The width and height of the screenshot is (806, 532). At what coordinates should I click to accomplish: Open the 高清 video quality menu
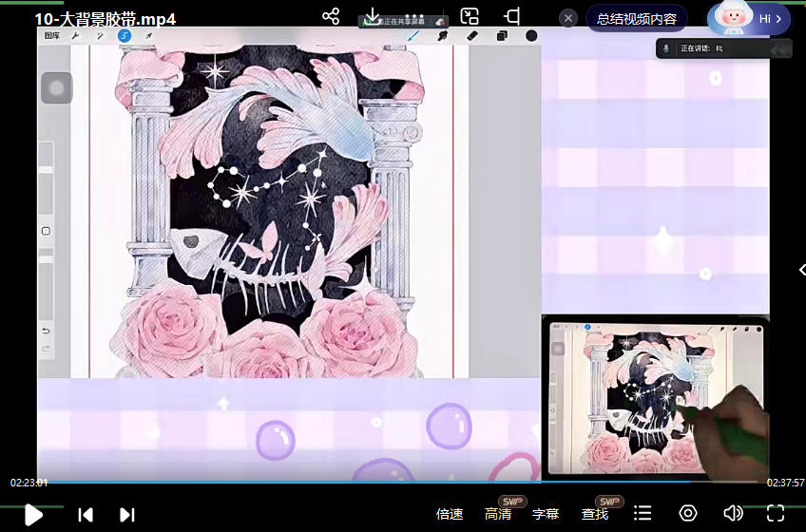coord(498,514)
